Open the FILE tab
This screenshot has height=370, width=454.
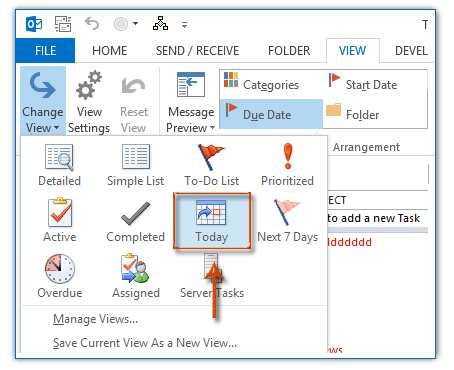point(45,51)
